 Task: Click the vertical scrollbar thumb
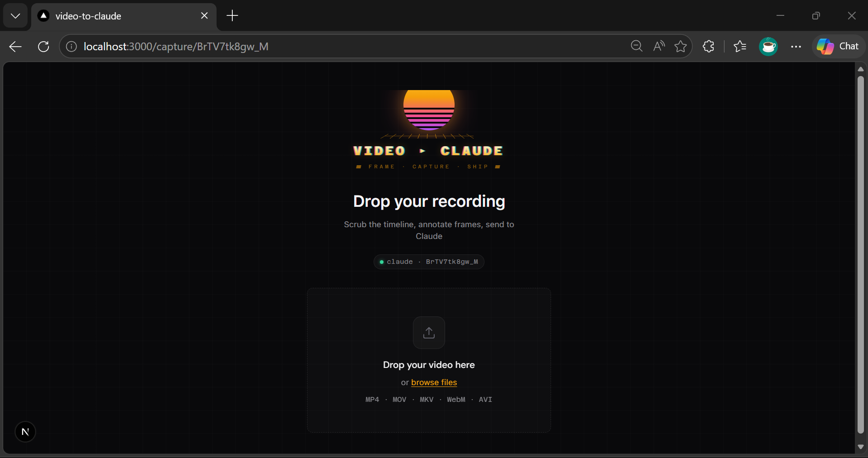861,255
